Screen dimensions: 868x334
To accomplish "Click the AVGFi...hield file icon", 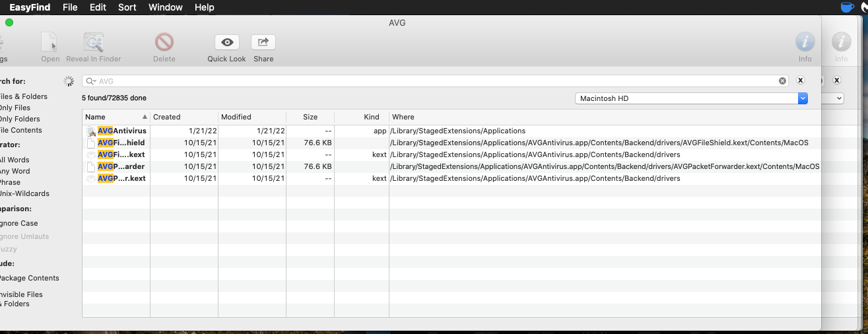I will point(91,143).
